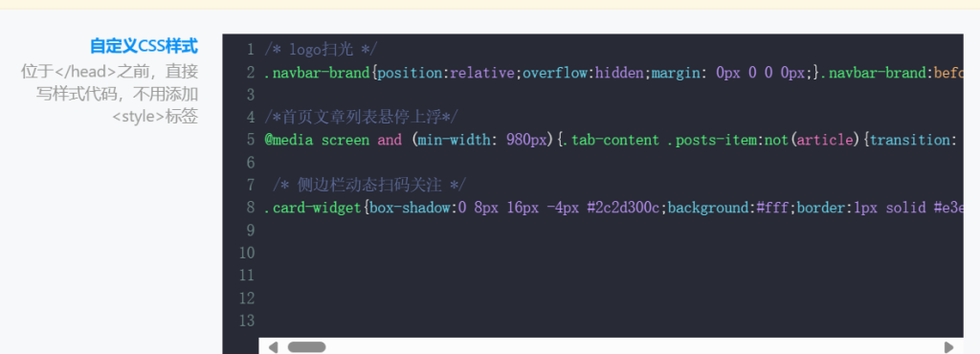The image size is (980, 354).
Task: Click the .card-widget selector on line 8
Action: point(313,208)
